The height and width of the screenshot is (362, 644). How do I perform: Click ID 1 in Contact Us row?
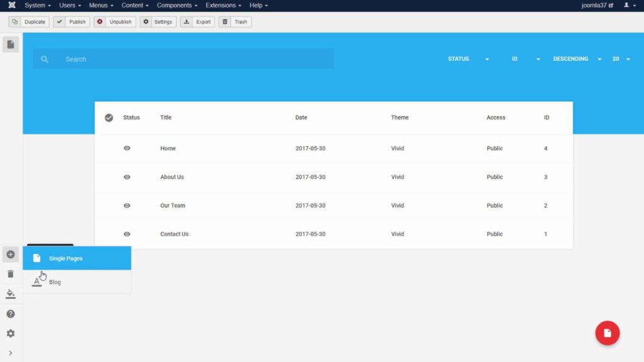pos(545,234)
